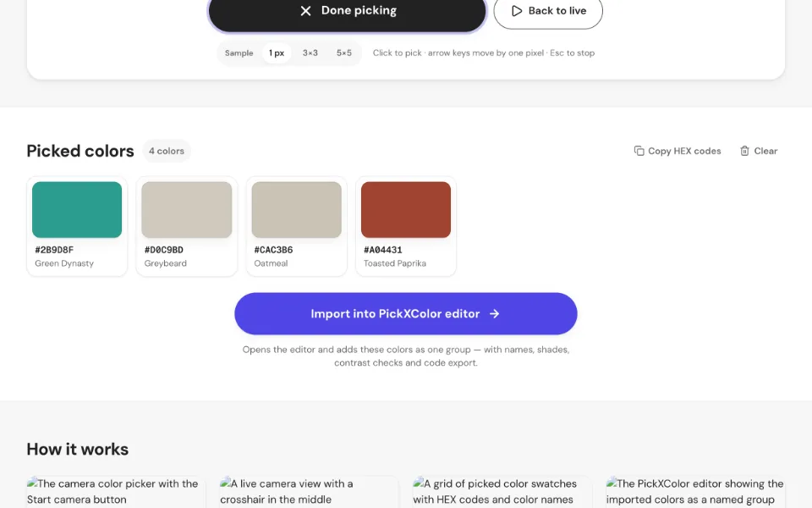812x508 pixels.
Task: Open the PickXColor editor imported colors thumbnail
Action: 695,492
